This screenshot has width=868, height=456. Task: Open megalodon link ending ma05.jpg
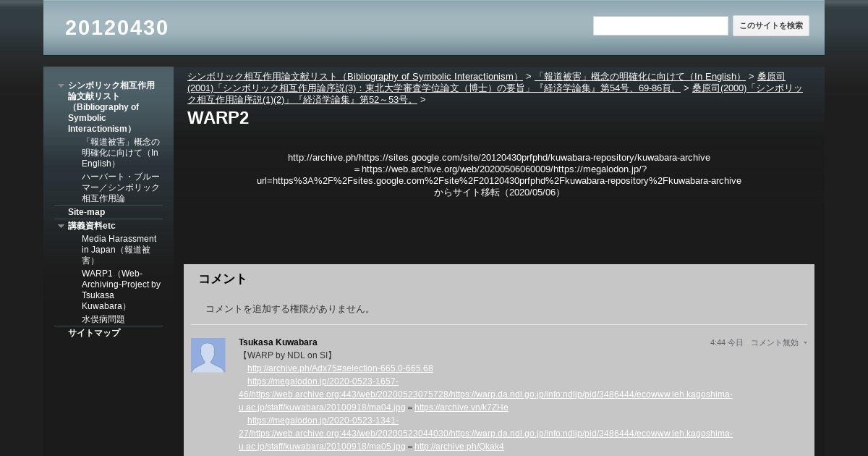pos(485,434)
